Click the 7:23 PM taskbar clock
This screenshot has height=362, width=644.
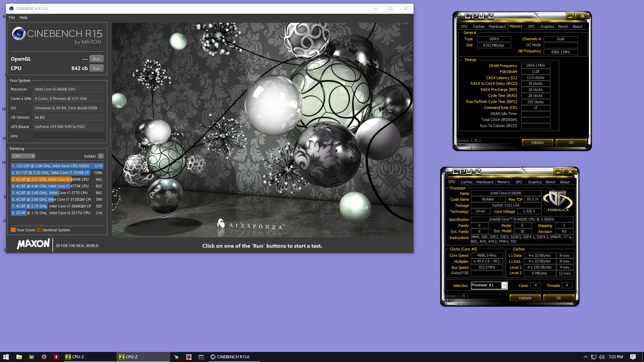pyautogui.click(x=615, y=357)
